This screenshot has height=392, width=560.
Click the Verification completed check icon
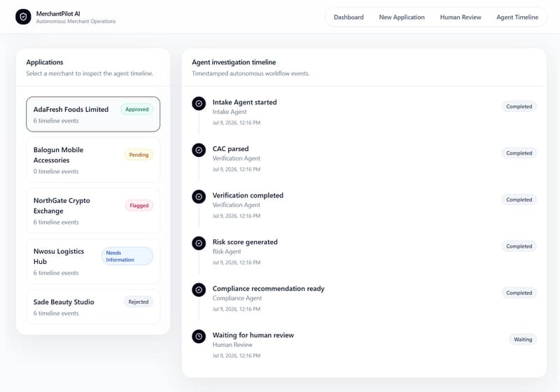pyautogui.click(x=199, y=197)
